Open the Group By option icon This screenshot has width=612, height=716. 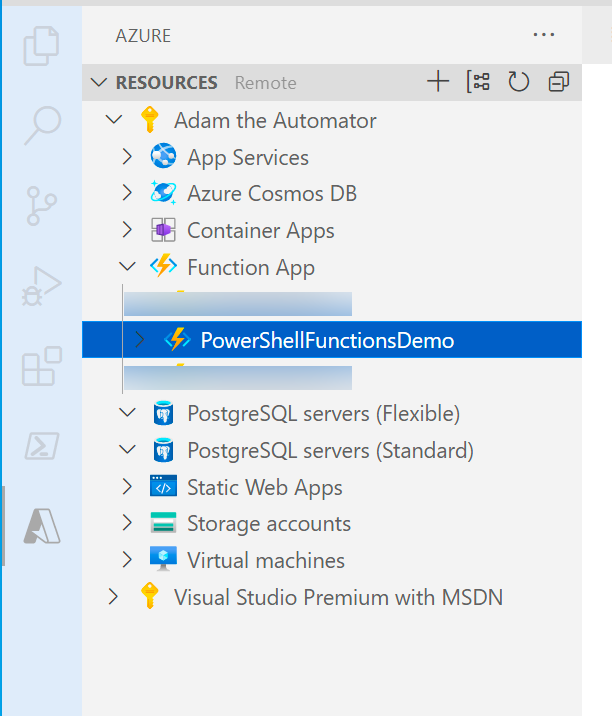click(478, 82)
